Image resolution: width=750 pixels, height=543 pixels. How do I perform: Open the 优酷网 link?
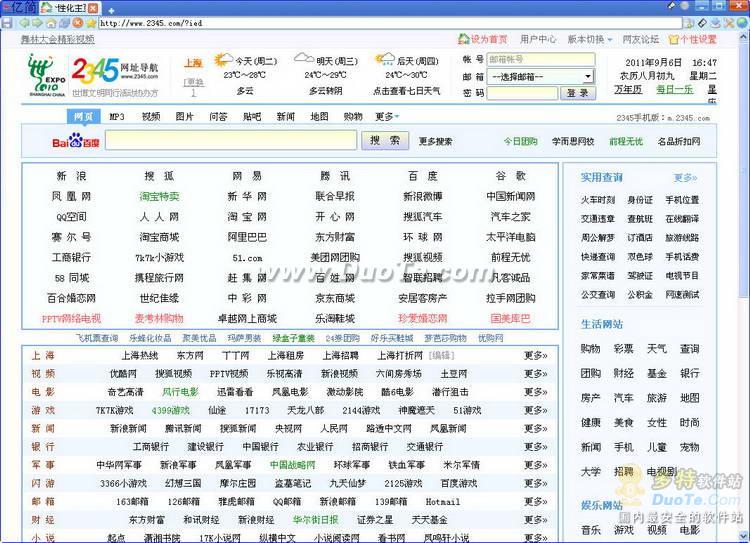pyautogui.click(x=123, y=374)
